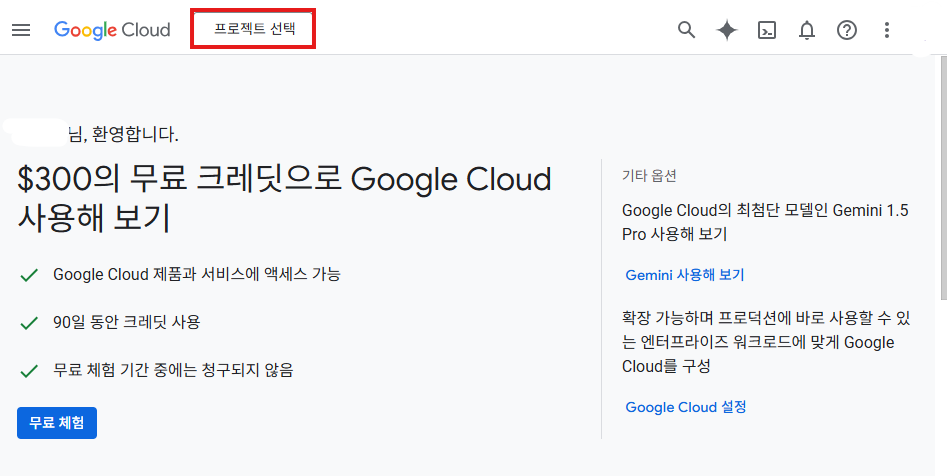Click the 님, 환영합니다. greeting text
This screenshot has width=948, height=476.
pyautogui.click(x=125, y=135)
